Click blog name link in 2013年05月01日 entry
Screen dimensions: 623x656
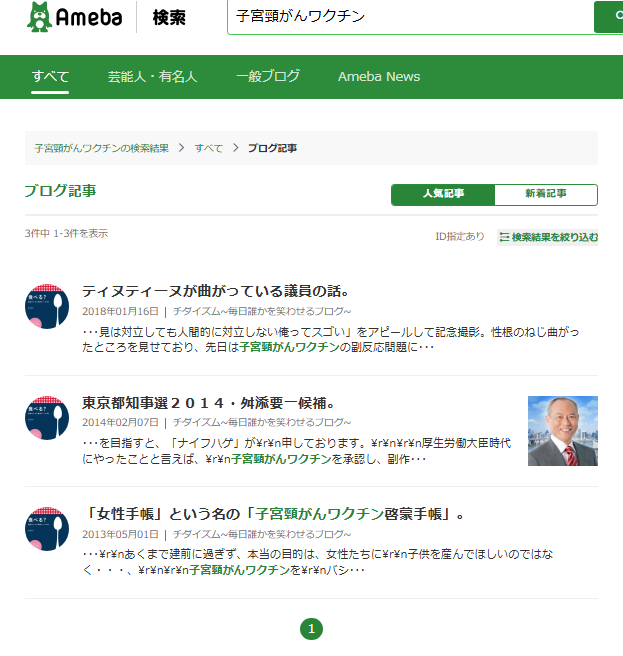click(x=262, y=534)
